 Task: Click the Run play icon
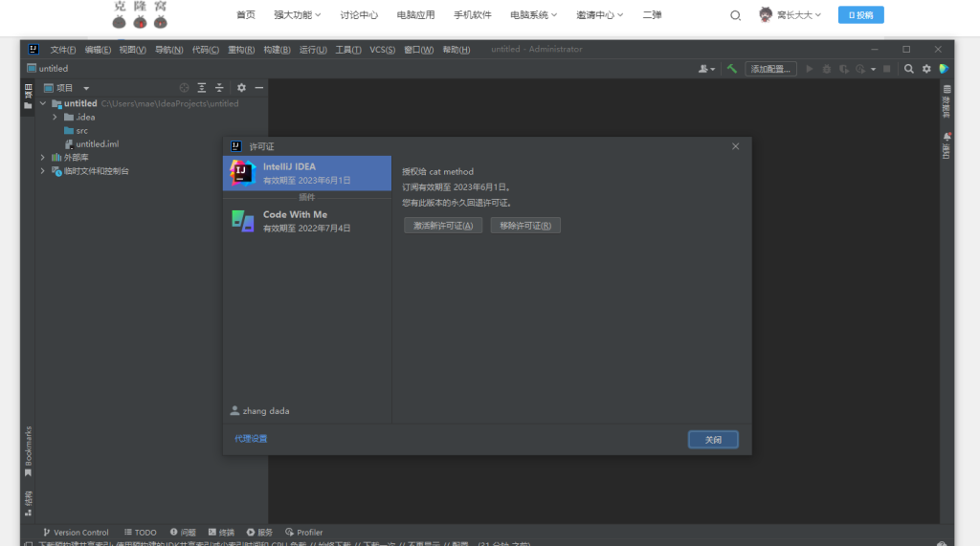[x=810, y=69]
